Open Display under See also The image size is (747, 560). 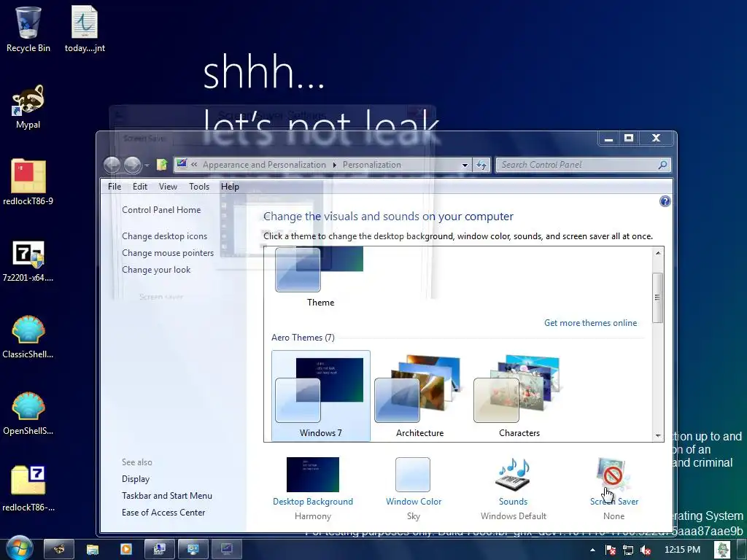coord(135,479)
